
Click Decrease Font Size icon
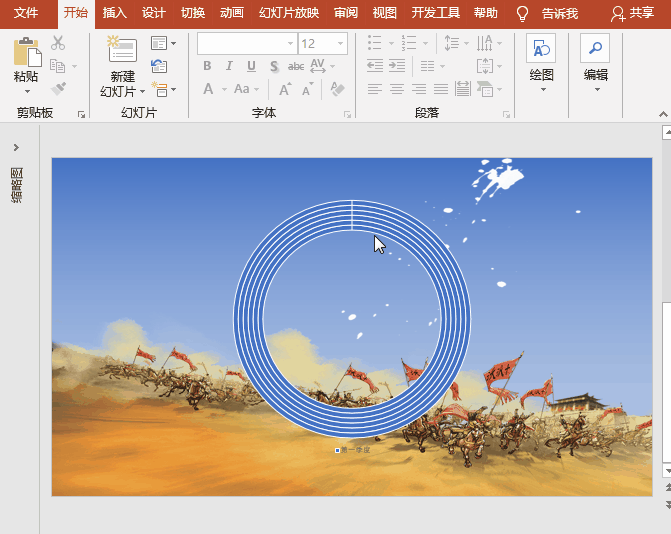[308, 89]
